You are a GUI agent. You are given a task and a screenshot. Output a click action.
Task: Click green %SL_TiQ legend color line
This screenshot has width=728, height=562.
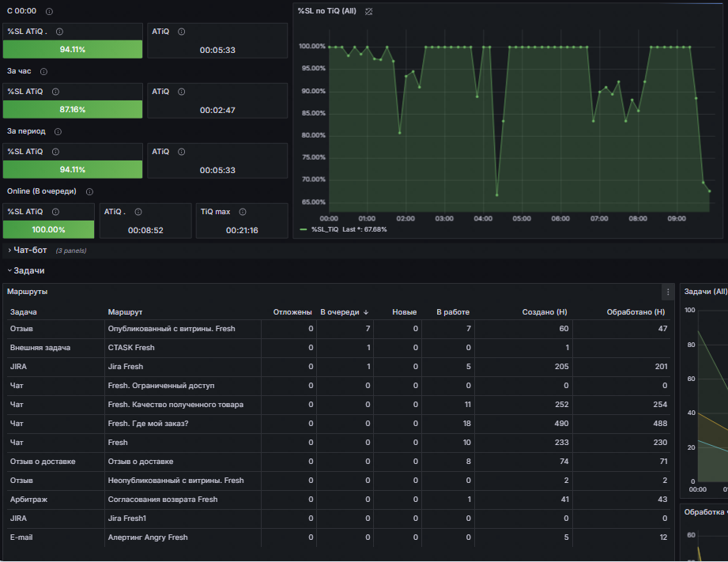point(304,229)
